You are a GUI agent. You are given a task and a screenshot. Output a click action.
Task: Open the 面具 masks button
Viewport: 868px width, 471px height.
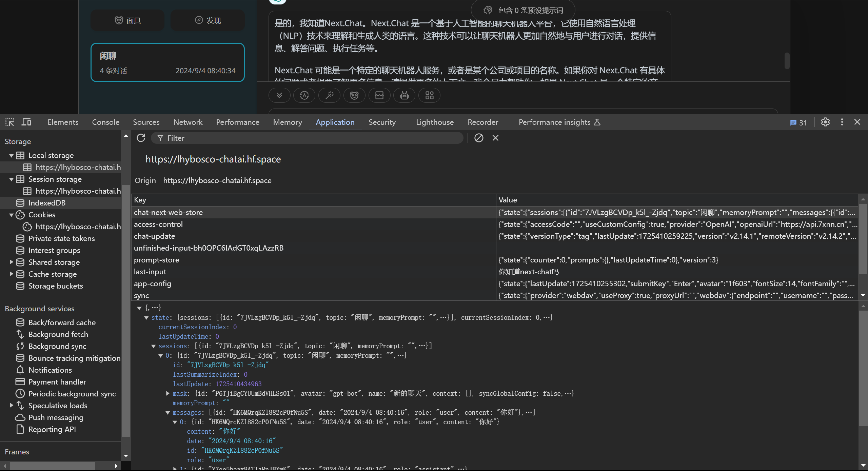click(x=127, y=20)
